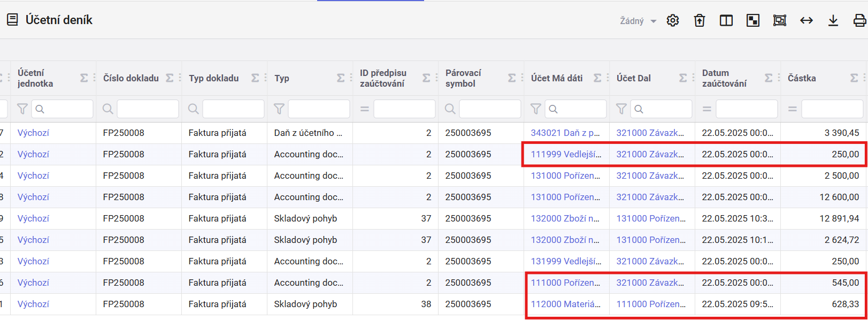The height and width of the screenshot is (320, 868).
Task: Click the sum icon in Datum zaúčtování header
Action: pyautogui.click(x=769, y=78)
